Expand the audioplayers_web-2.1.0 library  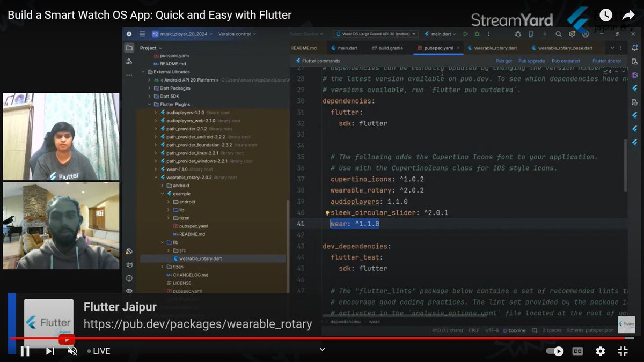coord(156,121)
